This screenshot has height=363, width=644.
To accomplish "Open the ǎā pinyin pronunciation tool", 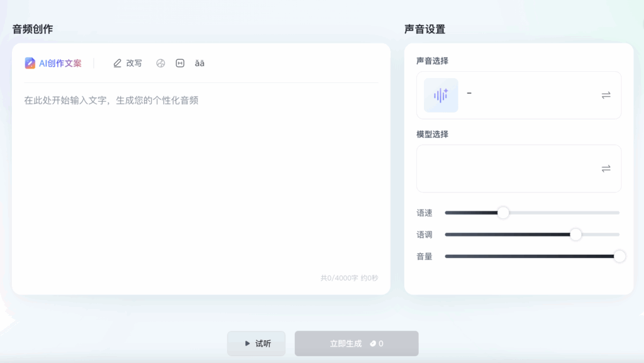I will pos(199,63).
